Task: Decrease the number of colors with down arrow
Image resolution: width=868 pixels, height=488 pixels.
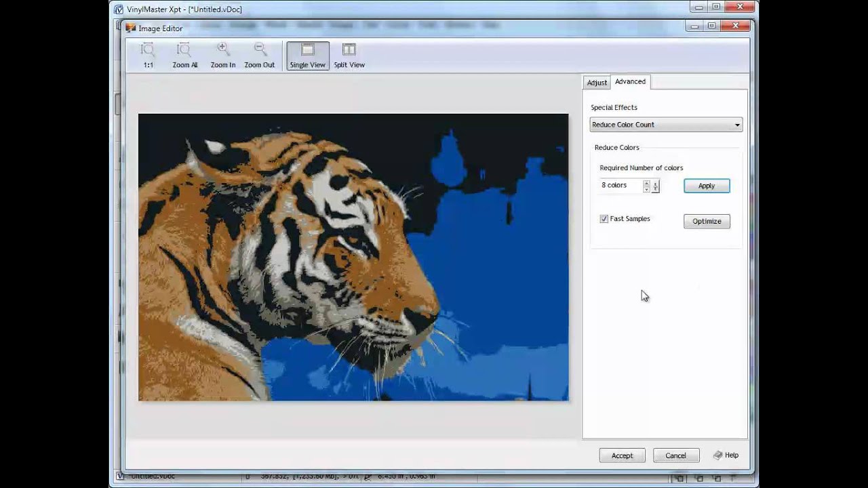Action: click(x=646, y=188)
